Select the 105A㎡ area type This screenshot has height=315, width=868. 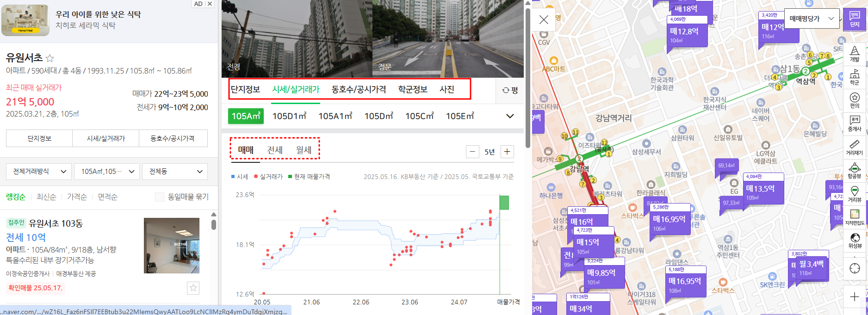(246, 116)
